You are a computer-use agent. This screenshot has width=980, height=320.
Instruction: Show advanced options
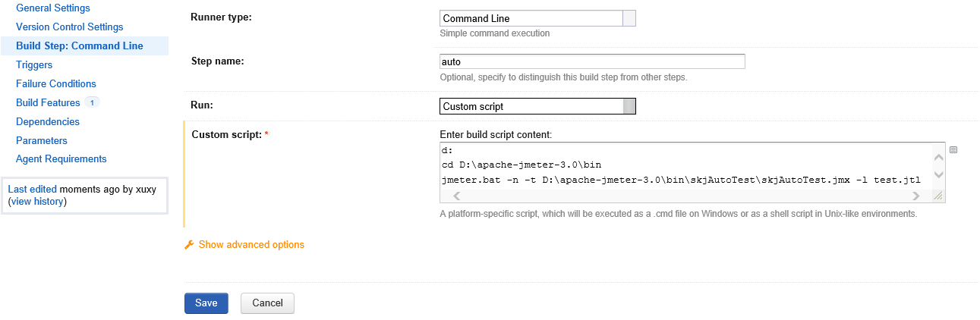(x=251, y=245)
